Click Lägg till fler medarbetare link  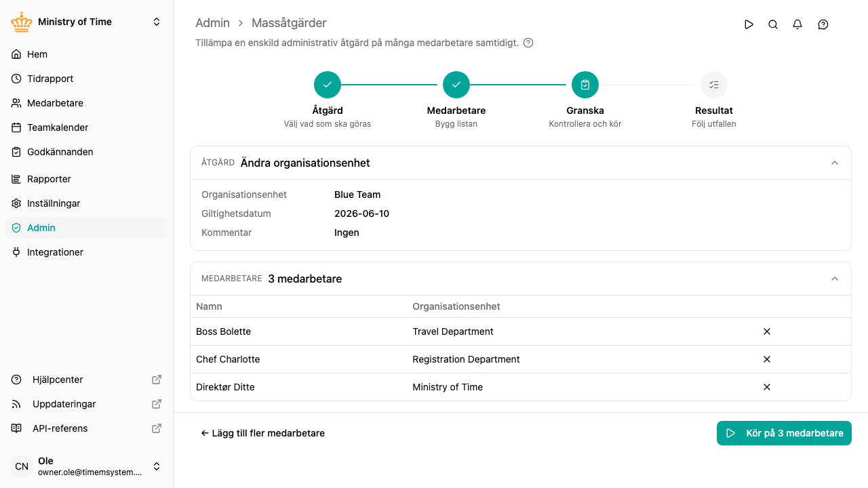point(262,433)
